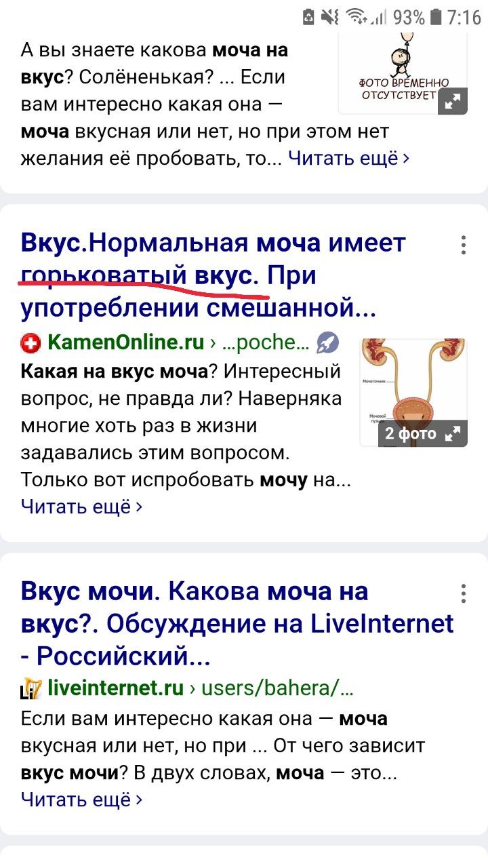Tap the KamenOnline red cross favicon
488x868 pixels.
pos(31,344)
